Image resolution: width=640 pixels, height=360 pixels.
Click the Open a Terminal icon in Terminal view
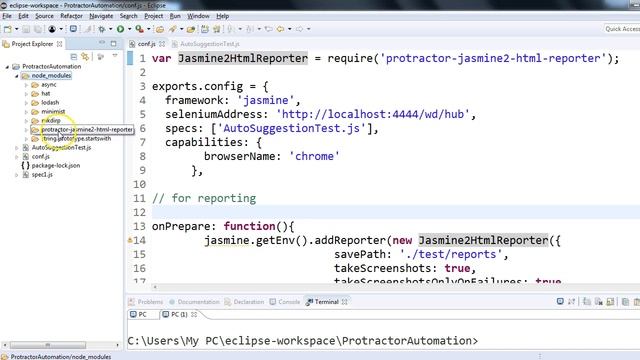point(560,302)
